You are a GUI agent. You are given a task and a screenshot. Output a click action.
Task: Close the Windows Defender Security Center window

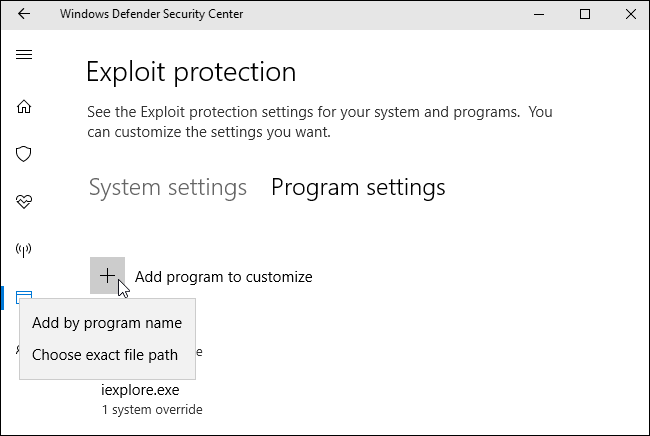point(628,14)
